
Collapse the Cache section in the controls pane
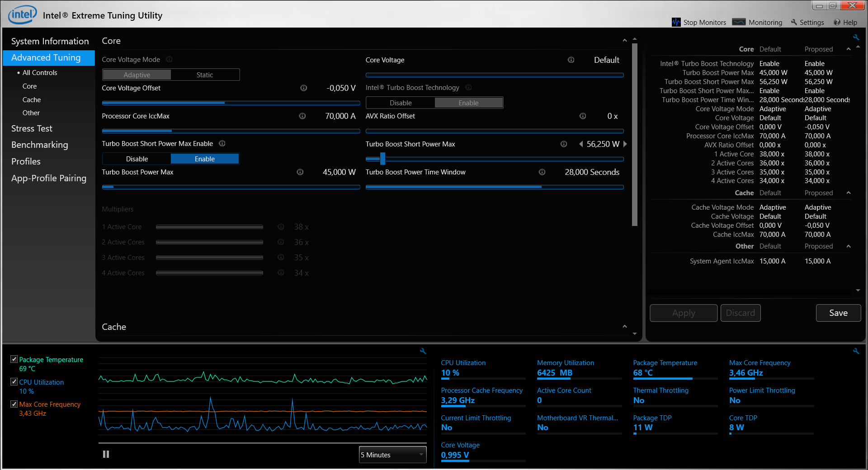click(x=624, y=326)
